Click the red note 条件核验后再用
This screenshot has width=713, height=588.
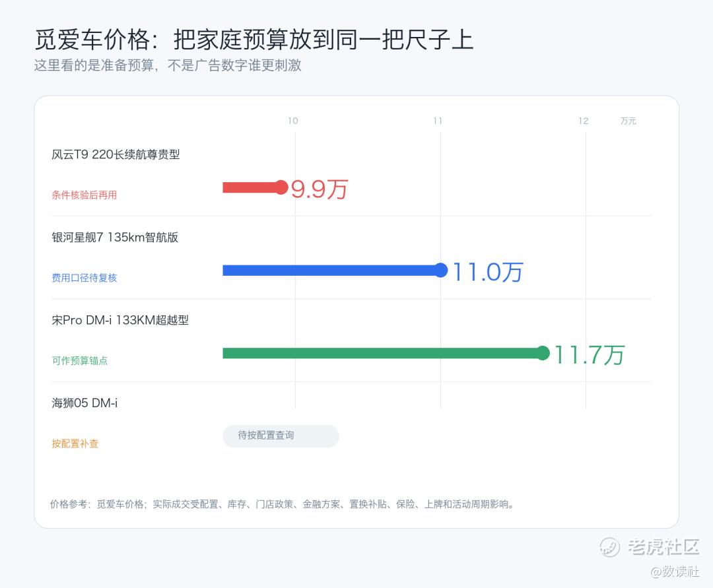coord(84,195)
